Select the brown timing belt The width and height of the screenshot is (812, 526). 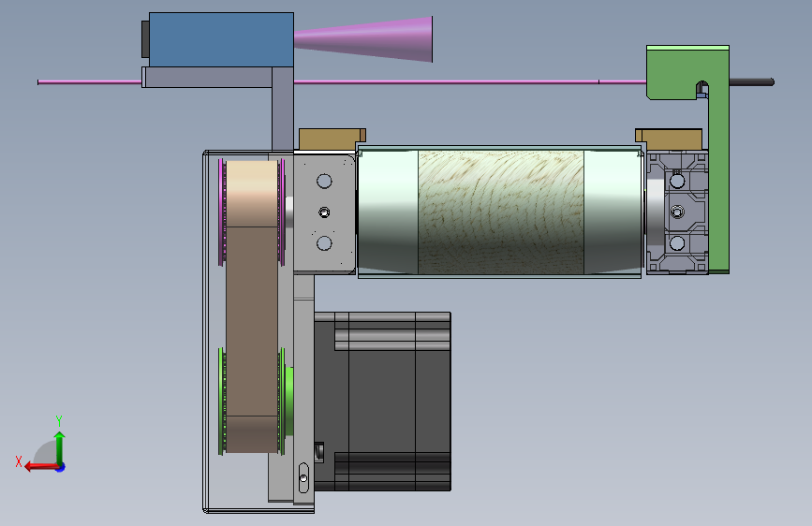click(252, 306)
